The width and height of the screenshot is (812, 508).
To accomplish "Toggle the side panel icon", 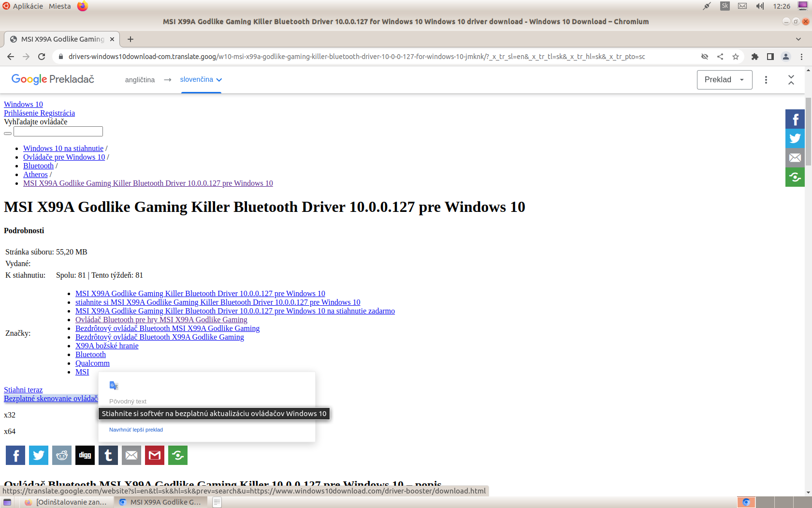I will pyautogui.click(x=770, y=57).
